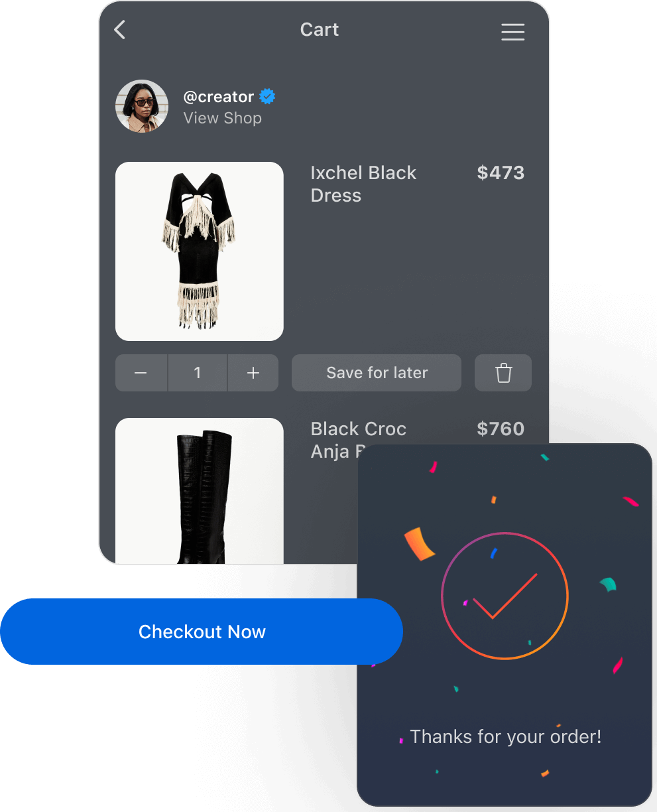Image resolution: width=657 pixels, height=812 pixels.
Task: Open the black croc boot product image
Action: (200, 491)
